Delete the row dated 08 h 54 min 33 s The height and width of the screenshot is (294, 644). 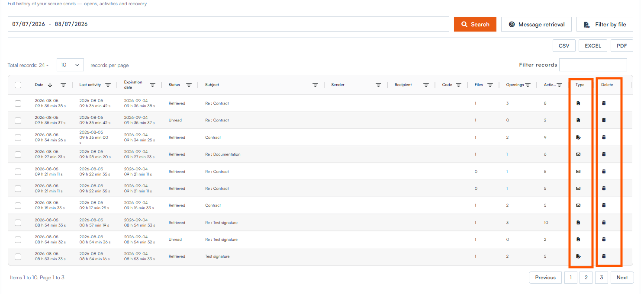pyautogui.click(x=604, y=223)
